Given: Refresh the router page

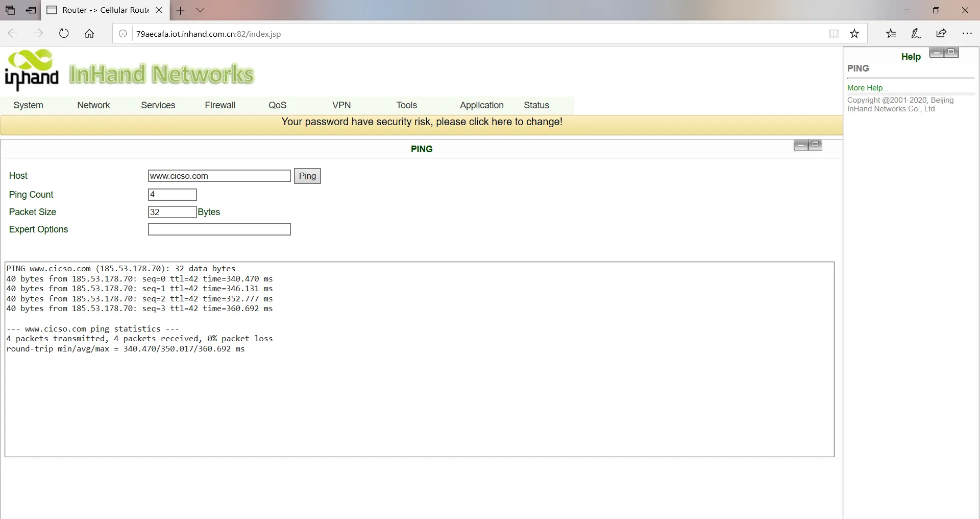Looking at the screenshot, I should click(64, 34).
